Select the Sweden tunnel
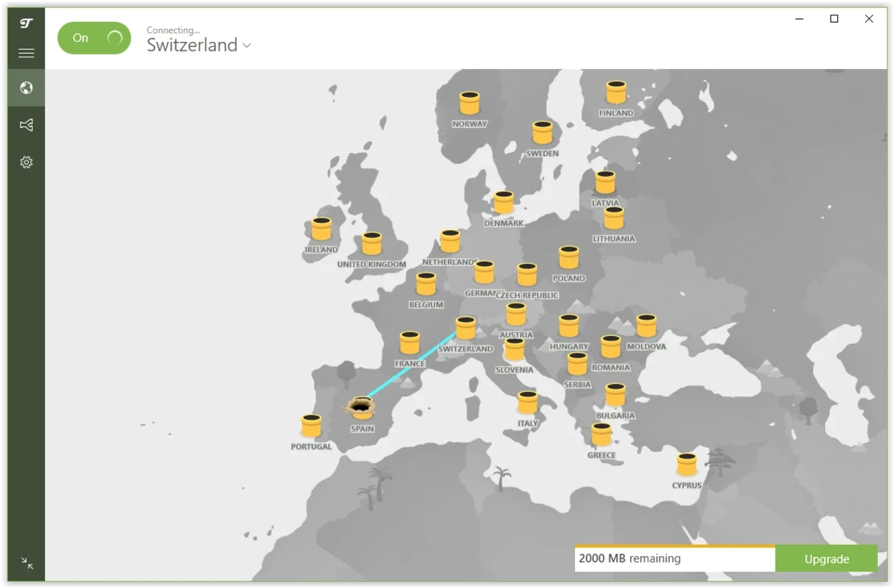Viewport: 894px width, 588px height. (x=543, y=132)
